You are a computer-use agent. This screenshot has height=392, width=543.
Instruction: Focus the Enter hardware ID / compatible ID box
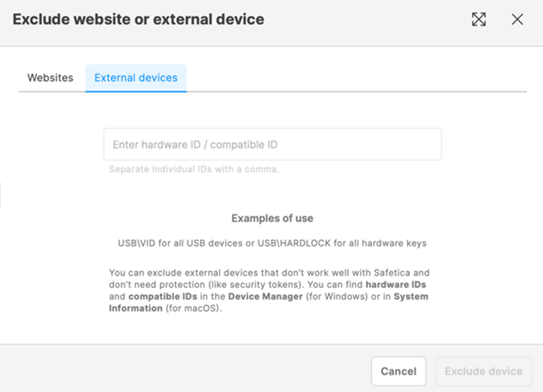[272, 144]
